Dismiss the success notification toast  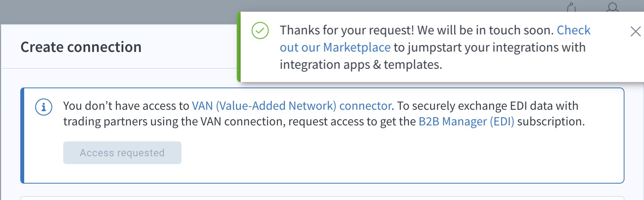pos(635,32)
